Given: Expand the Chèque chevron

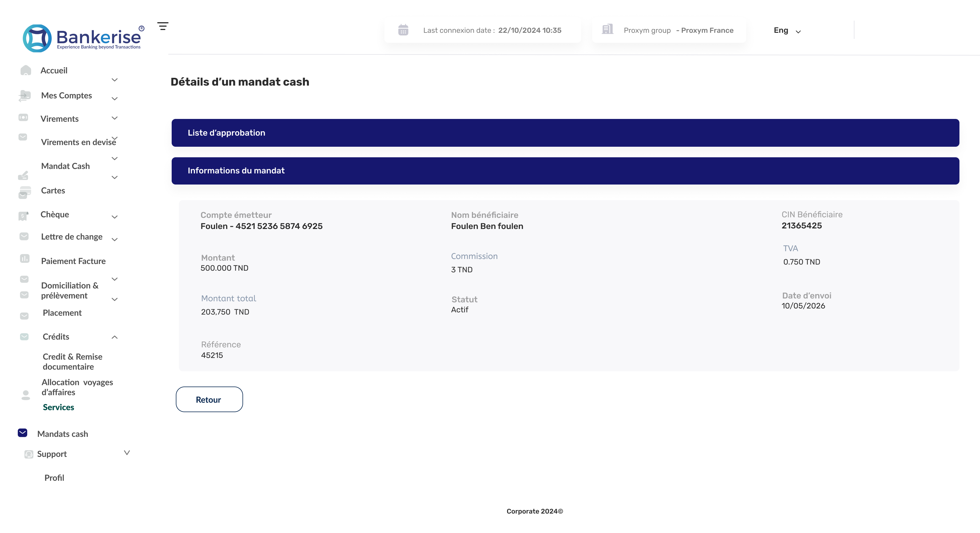Looking at the screenshot, I should pyautogui.click(x=114, y=217).
